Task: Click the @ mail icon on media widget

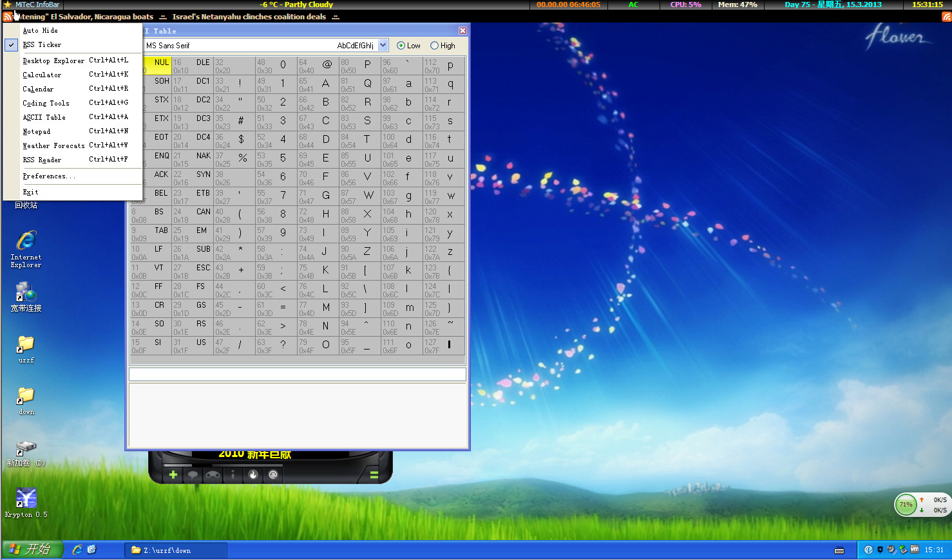Action: (273, 475)
